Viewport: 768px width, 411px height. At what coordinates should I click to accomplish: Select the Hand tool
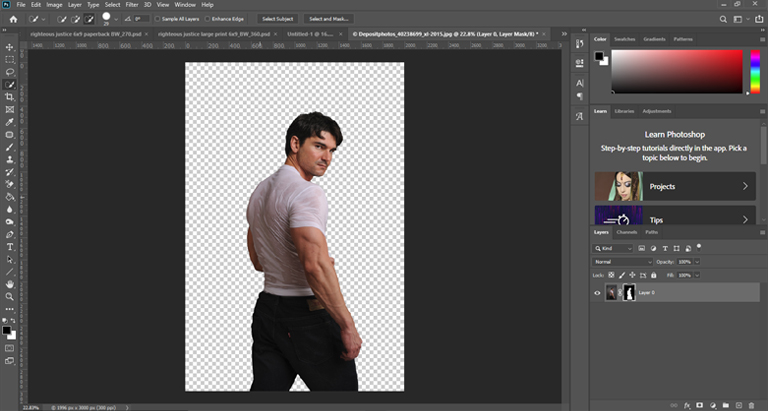10,283
